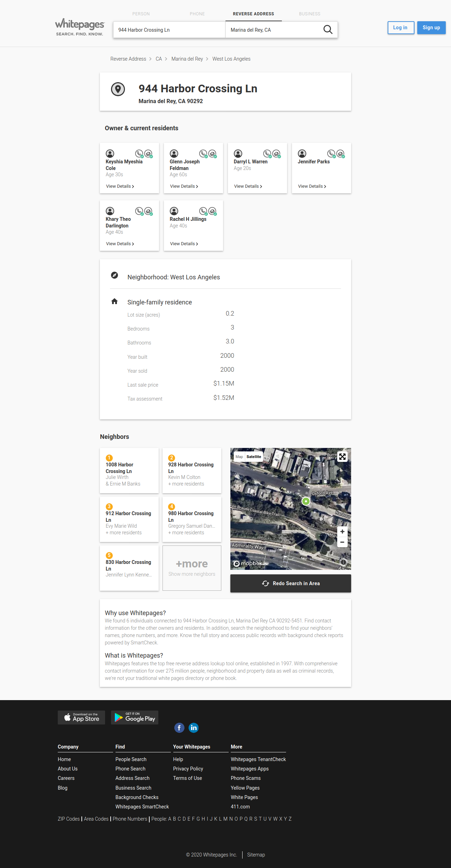The height and width of the screenshot is (868, 451).
Task: Click the neighborhood compass icon
Action: pyautogui.click(x=114, y=275)
